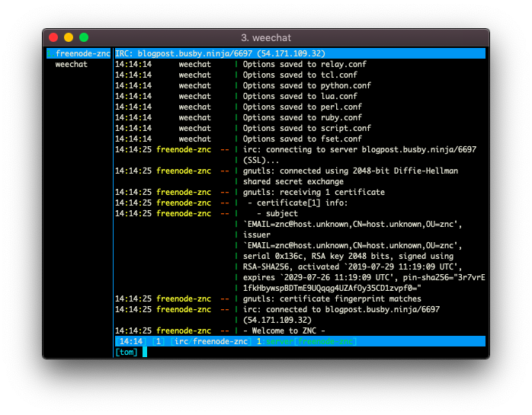
Task: Click 'irc/freenode-znc' in the status bar
Action: (211, 341)
